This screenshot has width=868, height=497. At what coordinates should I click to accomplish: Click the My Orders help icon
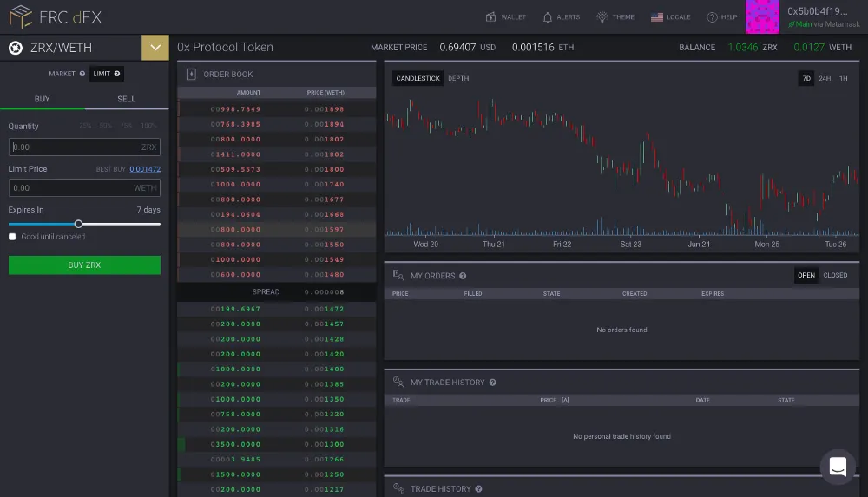pyautogui.click(x=463, y=276)
